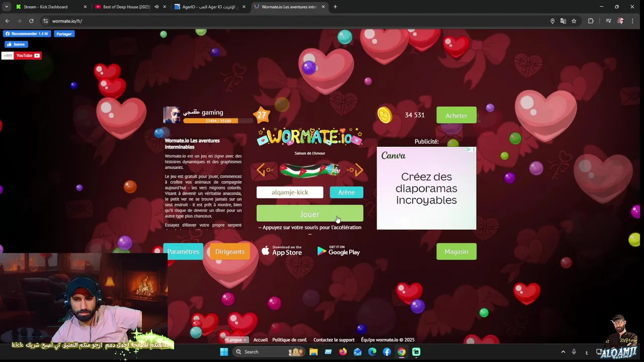
Task: Open the Google Play badge
Action: pyautogui.click(x=339, y=251)
